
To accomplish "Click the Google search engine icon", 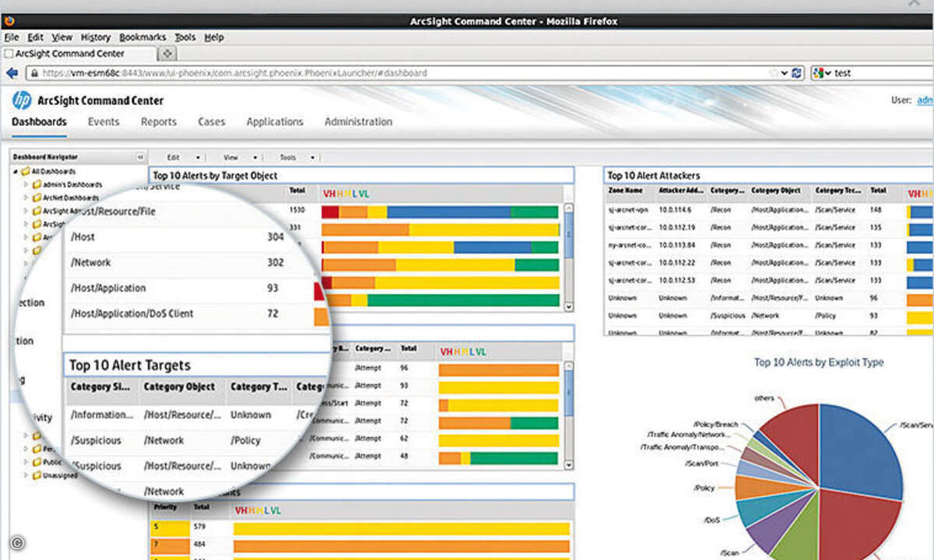I will 818,72.
